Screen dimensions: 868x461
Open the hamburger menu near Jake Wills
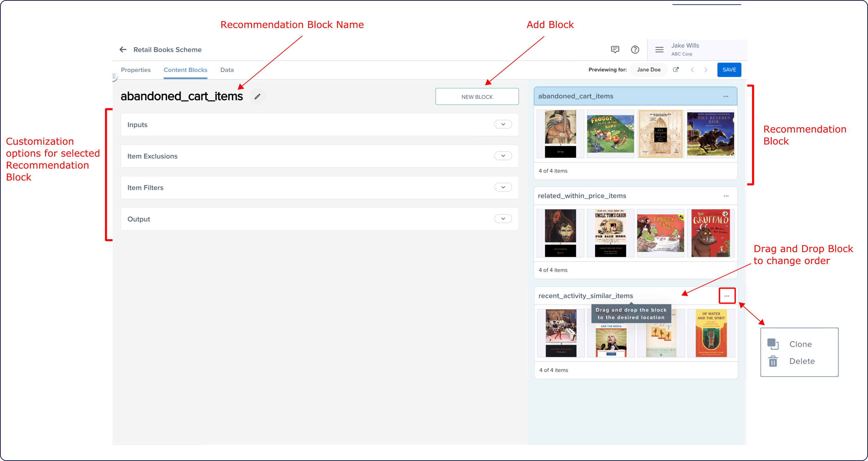[x=659, y=49]
